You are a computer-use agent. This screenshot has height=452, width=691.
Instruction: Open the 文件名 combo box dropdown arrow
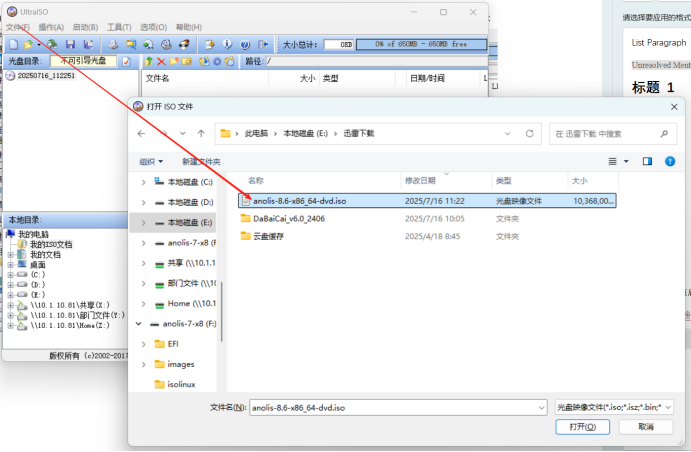tap(542, 408)
